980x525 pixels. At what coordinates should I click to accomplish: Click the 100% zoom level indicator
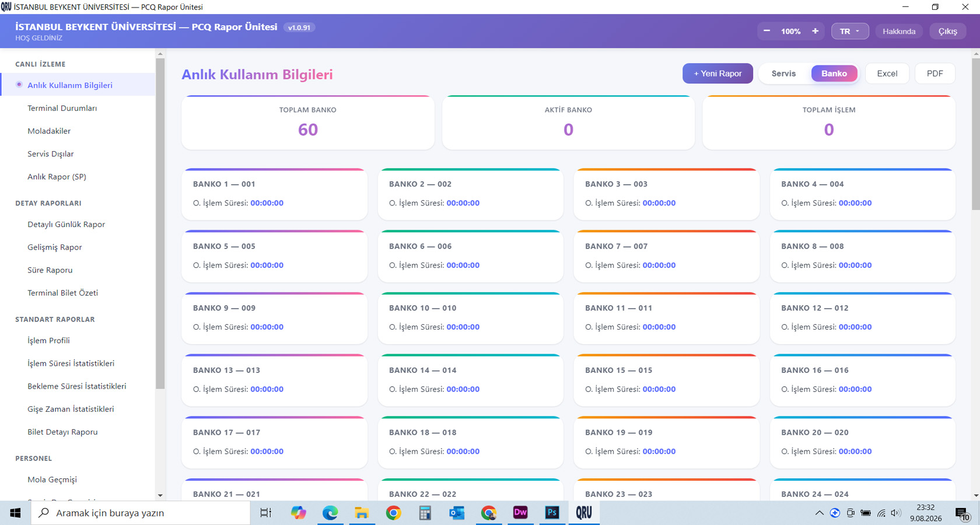[x=790, y=31]
